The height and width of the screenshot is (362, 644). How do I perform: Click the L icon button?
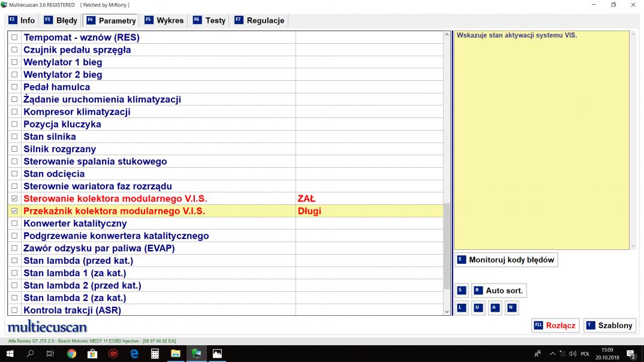(461, 308)
